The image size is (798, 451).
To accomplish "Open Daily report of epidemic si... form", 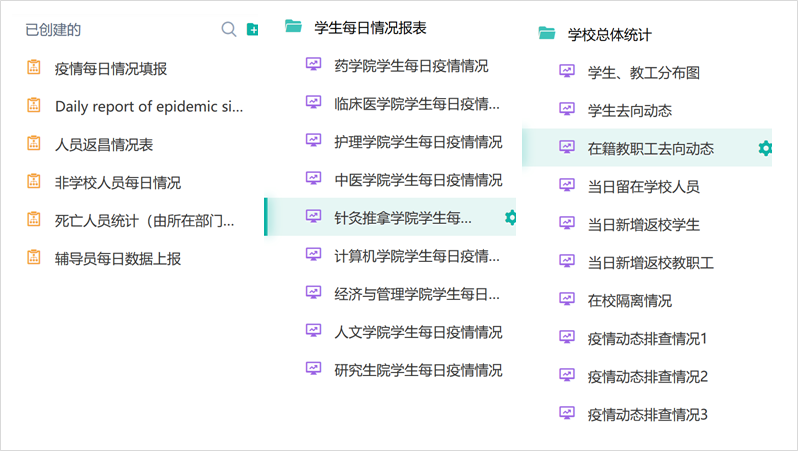I will tap(149, 106).
